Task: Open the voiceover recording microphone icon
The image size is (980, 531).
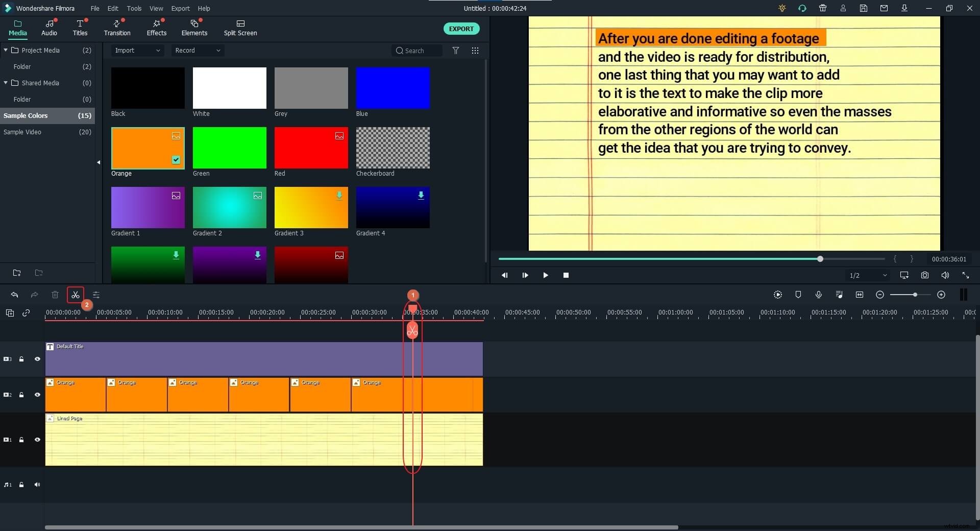Action: point(819,295)
